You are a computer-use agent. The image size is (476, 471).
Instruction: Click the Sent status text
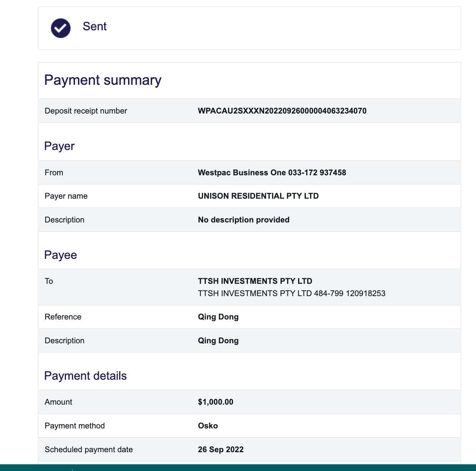[x=95, y=26]
